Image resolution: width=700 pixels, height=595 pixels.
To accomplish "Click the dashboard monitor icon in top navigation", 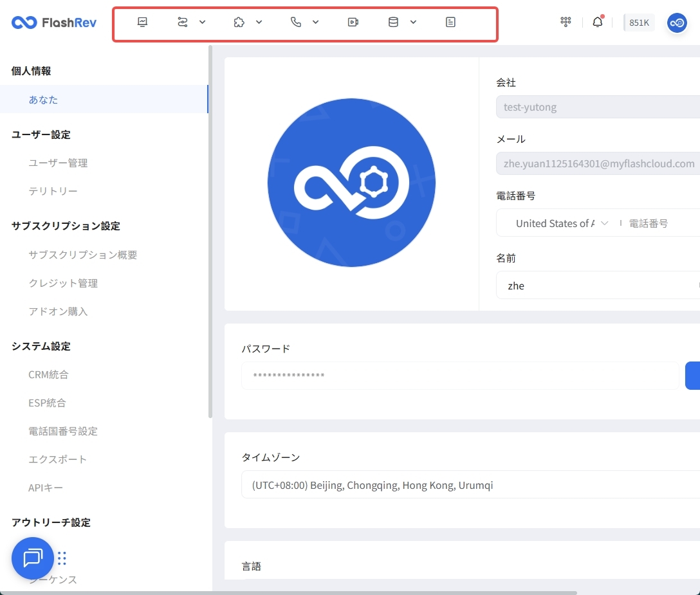I will tap(142, 22).
